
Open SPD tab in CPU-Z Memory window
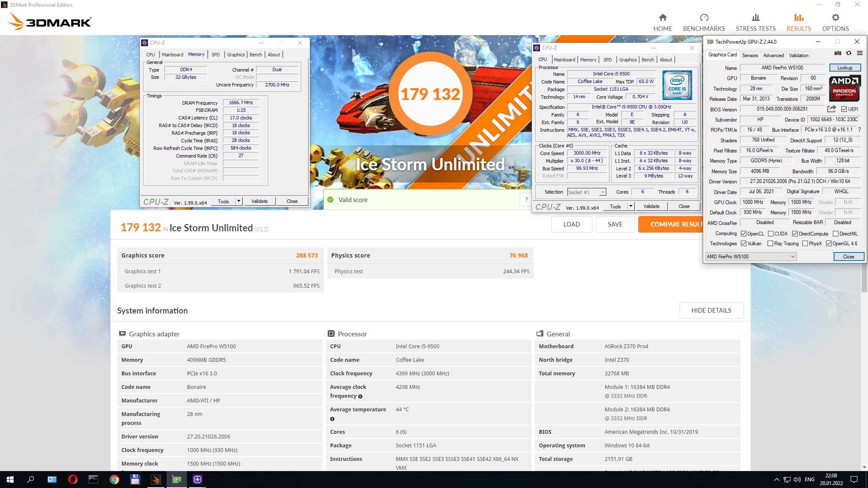click(215, 55)
